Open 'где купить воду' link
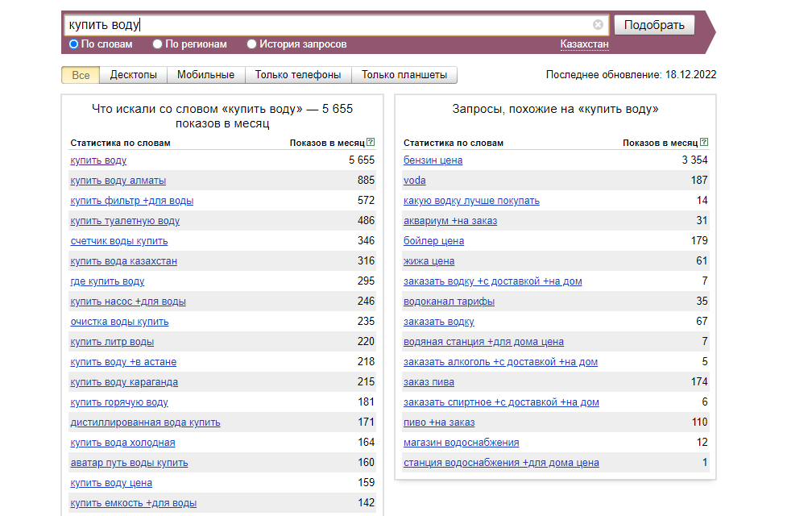Screen dimensions: 812x516 [x=107, y=282]
